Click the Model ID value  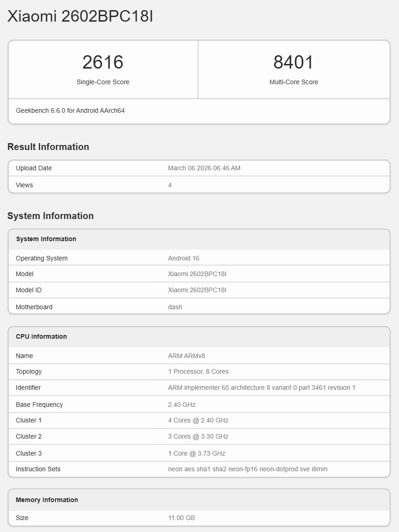click(x=196, y=290)
